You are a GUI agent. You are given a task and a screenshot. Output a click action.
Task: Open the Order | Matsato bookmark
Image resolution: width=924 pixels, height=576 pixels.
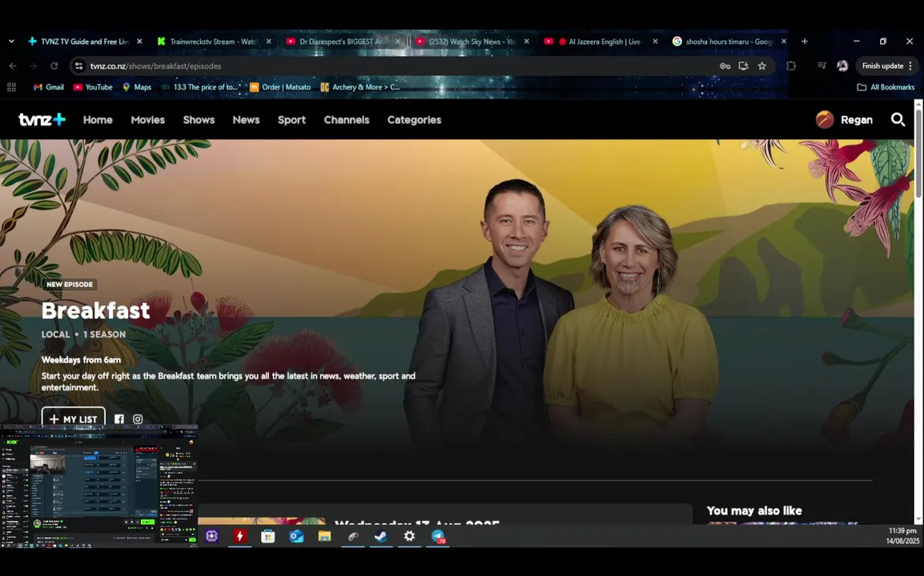280,87
